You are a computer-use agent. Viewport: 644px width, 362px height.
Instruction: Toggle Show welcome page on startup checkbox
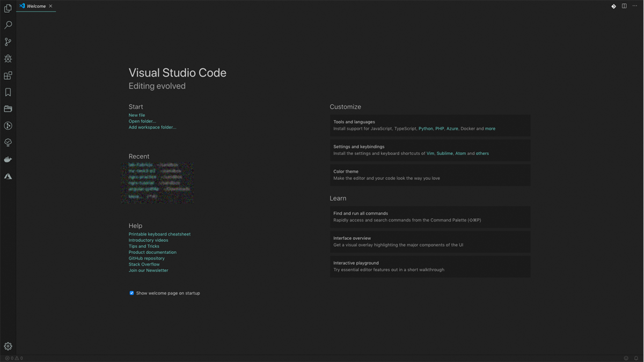pos(131,293)
